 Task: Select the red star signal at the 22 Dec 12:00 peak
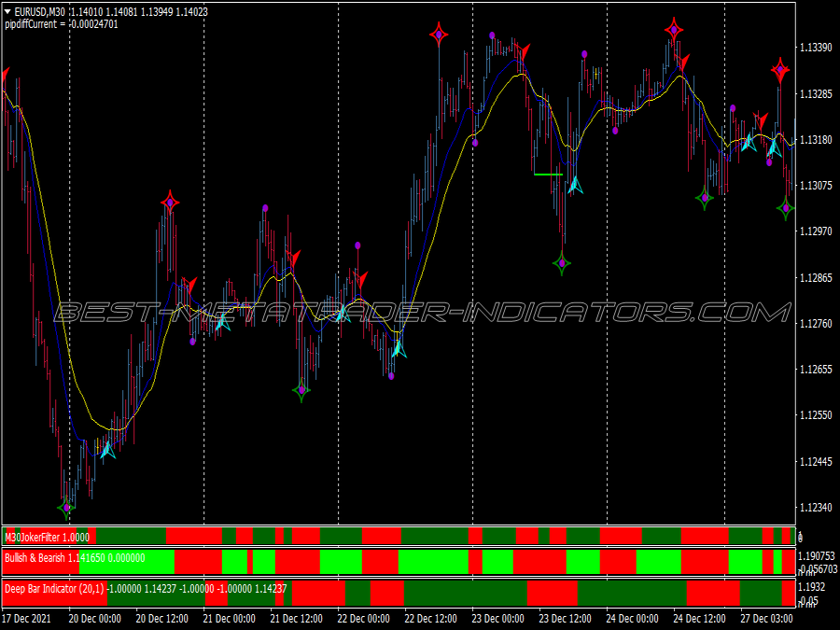[439, 35]
